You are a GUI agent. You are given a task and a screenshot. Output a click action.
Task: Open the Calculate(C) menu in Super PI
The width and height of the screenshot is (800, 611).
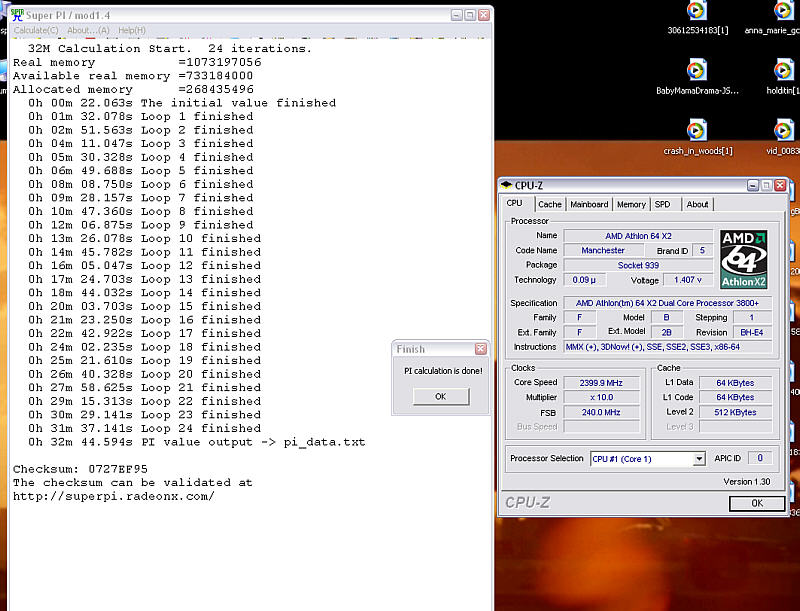(36, 31)
